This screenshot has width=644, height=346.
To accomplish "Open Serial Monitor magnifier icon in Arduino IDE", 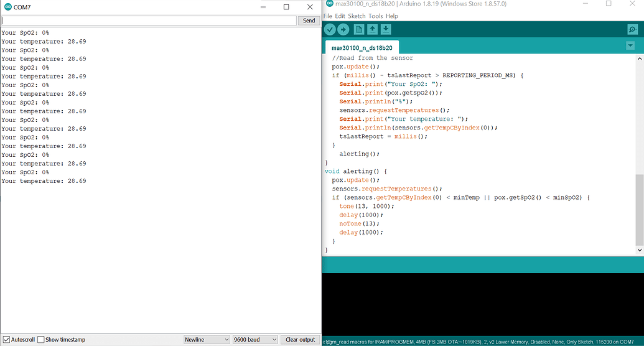I will pyautogui.click(x=633, y=30).
